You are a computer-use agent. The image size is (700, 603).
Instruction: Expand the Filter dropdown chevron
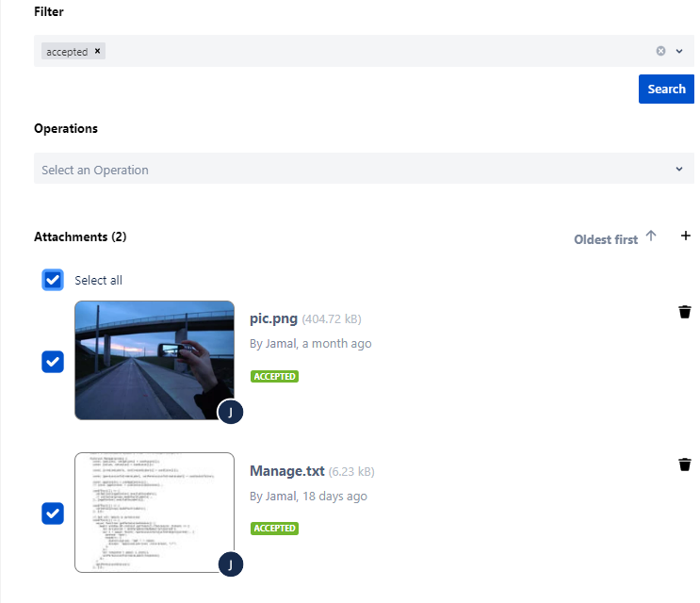click(x=679, y=51)
